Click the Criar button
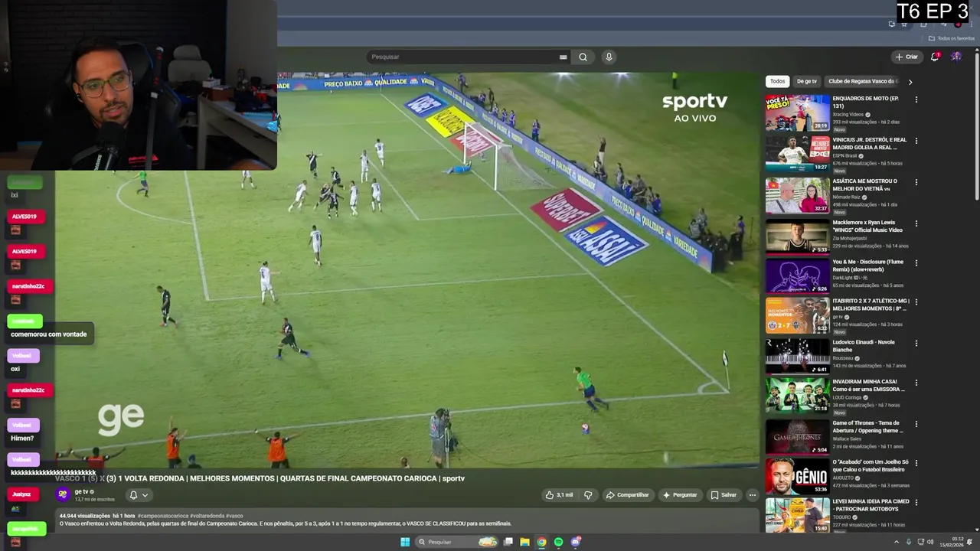980x551 pixels. 906,57
